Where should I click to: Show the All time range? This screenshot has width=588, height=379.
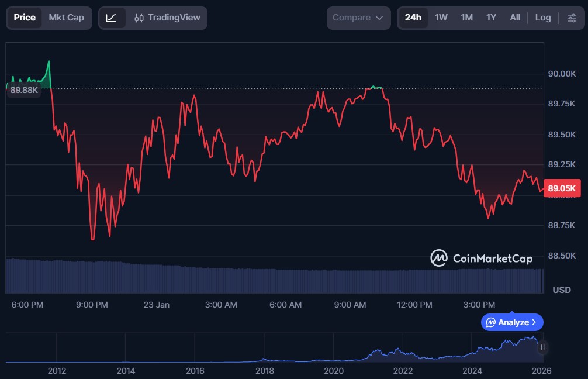click(514, 18)
